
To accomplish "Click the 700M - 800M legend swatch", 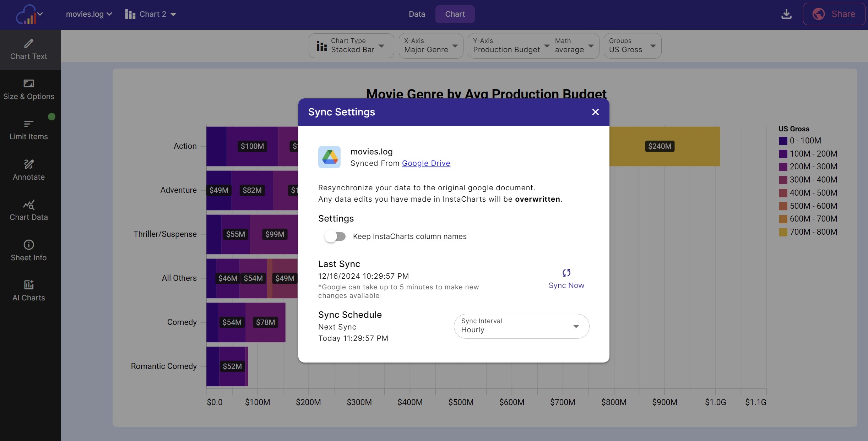I will pyautogui.click(x=783, y=232).
